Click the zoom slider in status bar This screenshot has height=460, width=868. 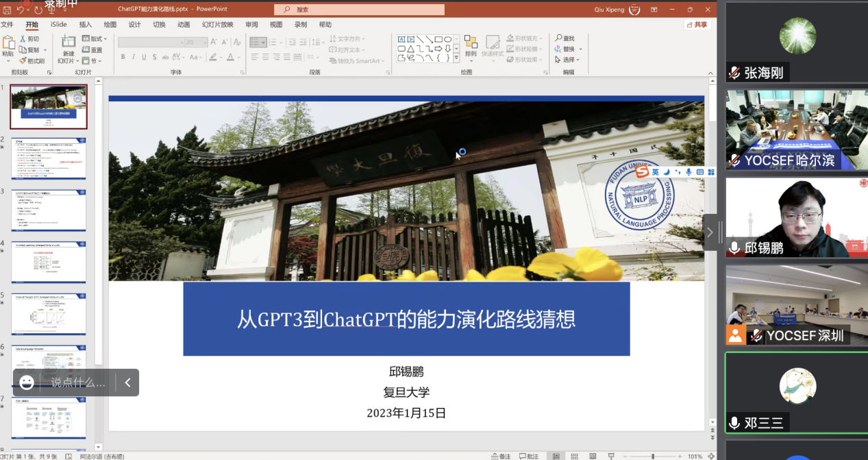tap(653, 456)
